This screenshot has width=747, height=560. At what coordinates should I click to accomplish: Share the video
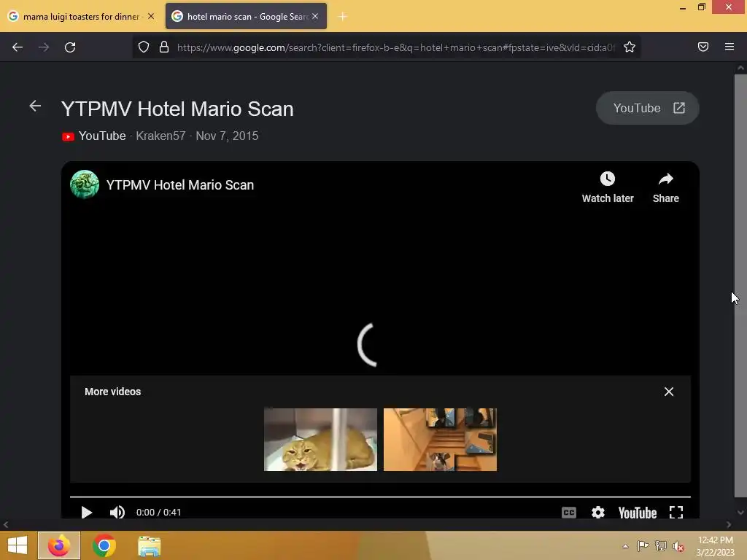(665, 187)
